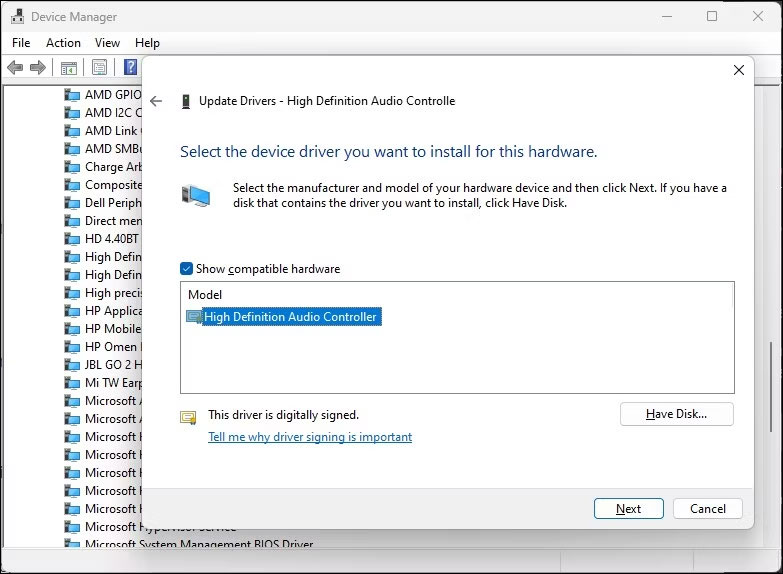Select the JBL GO 2 device entry
This screenshot has height=574, width=783.
point(112,365)
